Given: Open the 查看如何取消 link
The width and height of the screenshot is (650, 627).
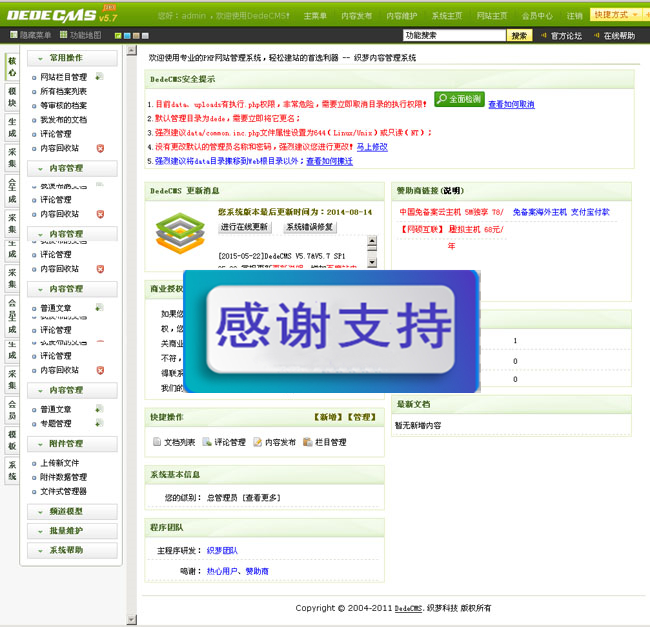Looking at the screenshot, I should click(512, 104).
